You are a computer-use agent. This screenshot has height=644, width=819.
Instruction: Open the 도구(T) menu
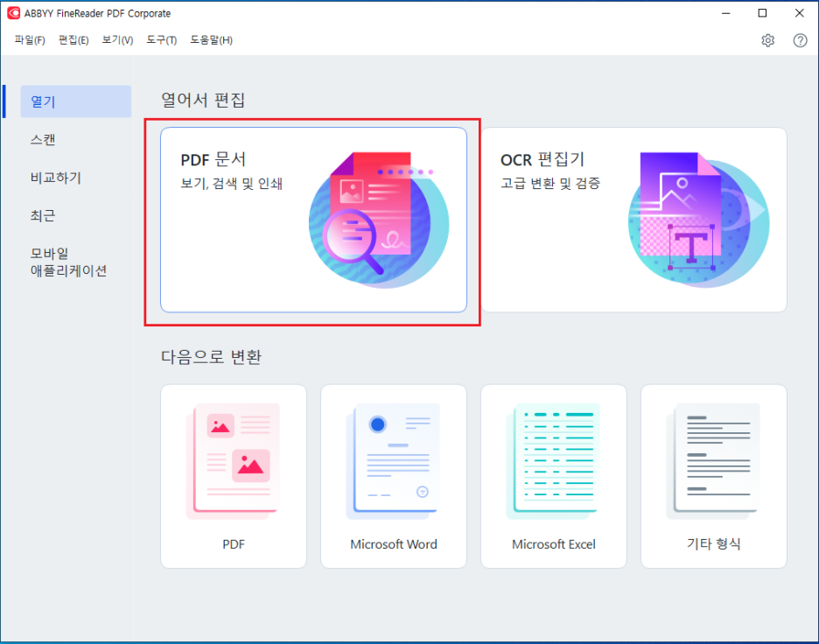(161, 40)
